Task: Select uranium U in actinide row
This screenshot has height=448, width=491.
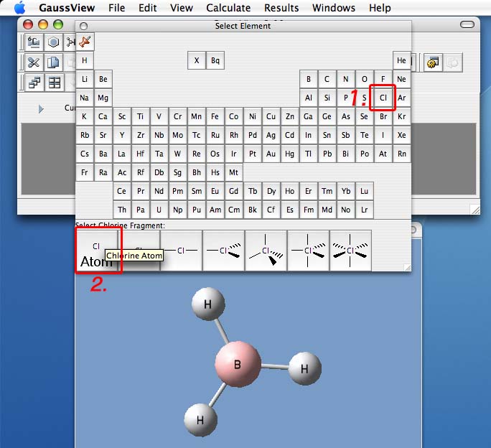Action: tap(159, 210)
